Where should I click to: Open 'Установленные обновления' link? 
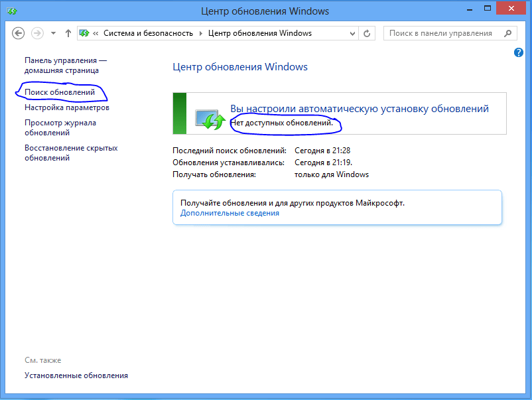pos(76,375)
